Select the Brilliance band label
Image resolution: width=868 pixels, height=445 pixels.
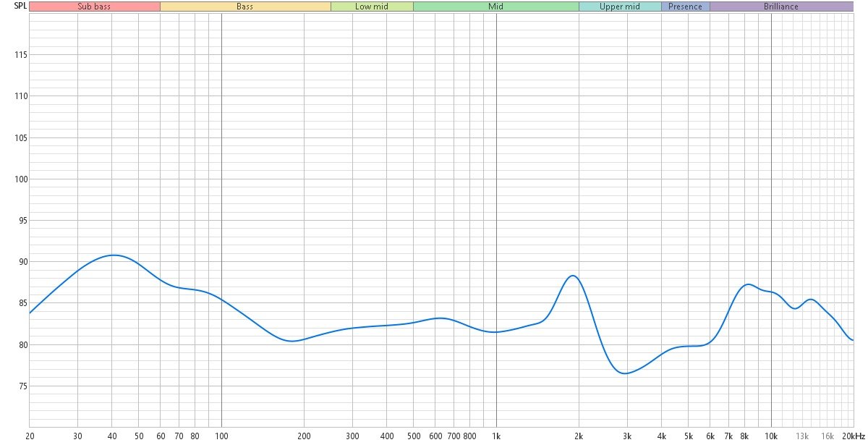pyautogui.click(x=781, y=7)
